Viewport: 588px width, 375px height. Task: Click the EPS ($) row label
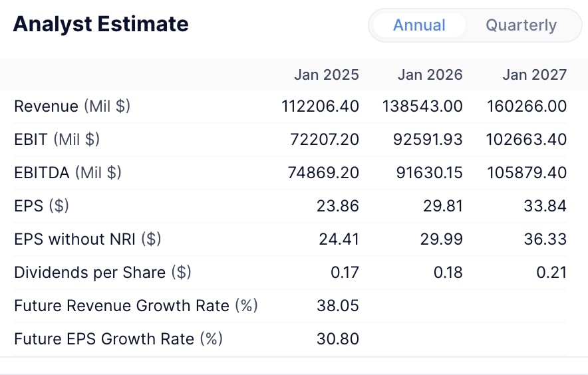click(41, 206)
